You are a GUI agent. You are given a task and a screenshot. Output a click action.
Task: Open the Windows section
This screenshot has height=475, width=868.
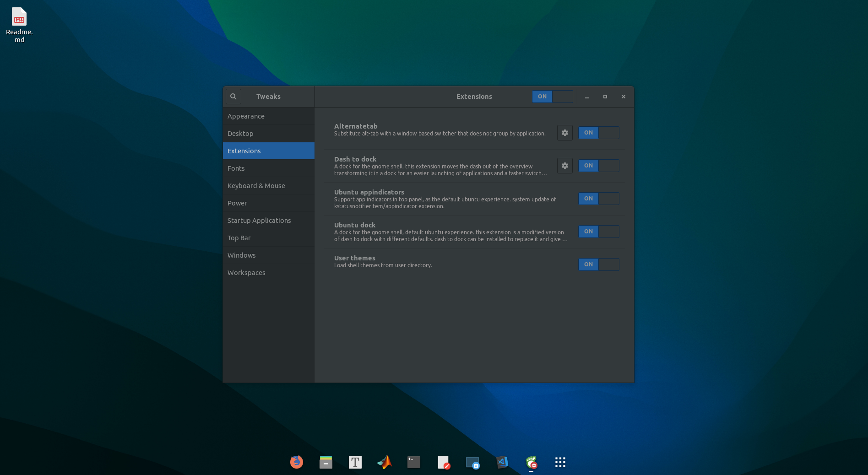(x=269, y=255)
